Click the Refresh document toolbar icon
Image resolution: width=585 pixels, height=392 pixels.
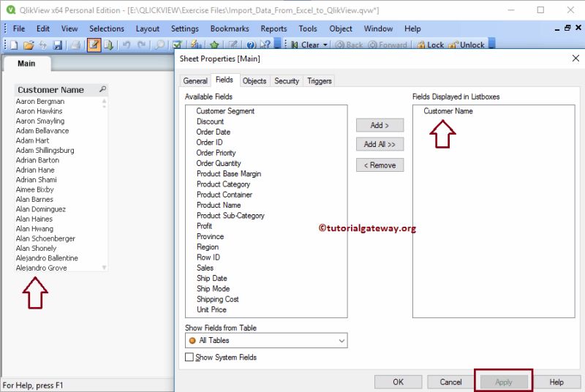pos(43,45)
